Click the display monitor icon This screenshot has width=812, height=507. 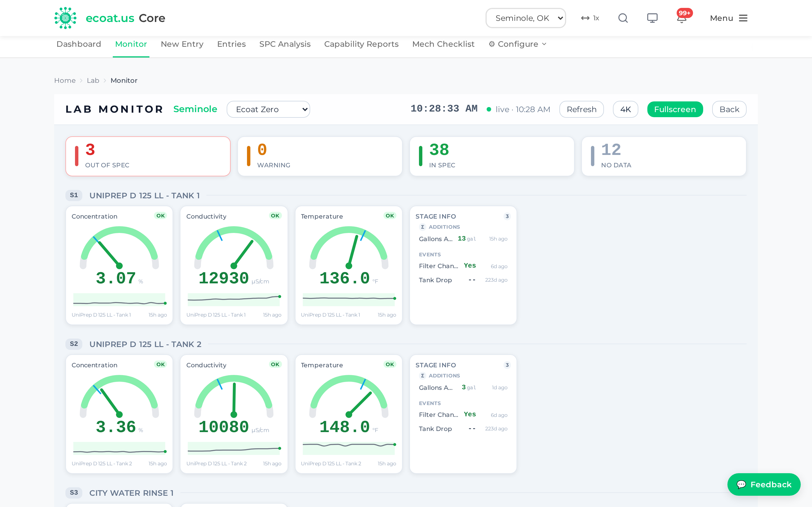652,18
